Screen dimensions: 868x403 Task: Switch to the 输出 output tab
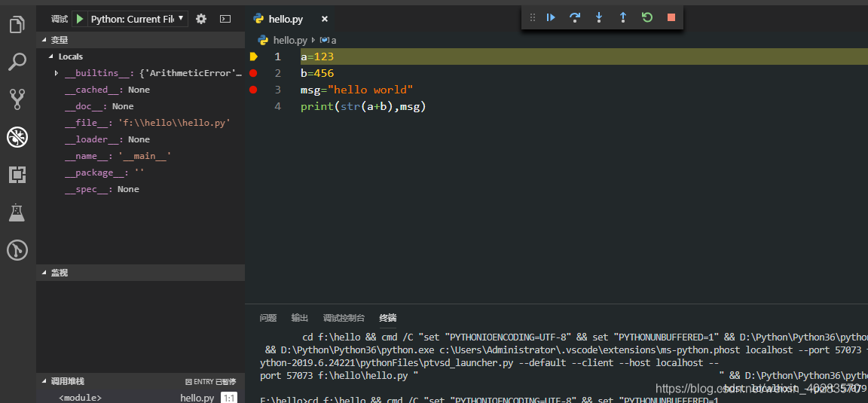pos(300,318)
